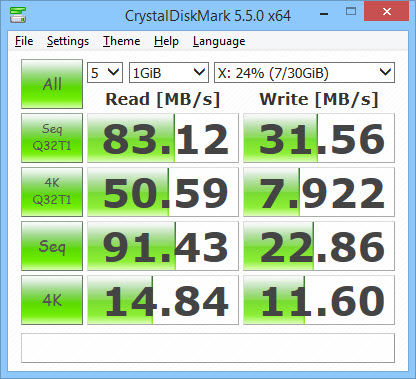
Task: Click the Seq Q32T1 write result 31.56
Action: (x=319, y=138)
